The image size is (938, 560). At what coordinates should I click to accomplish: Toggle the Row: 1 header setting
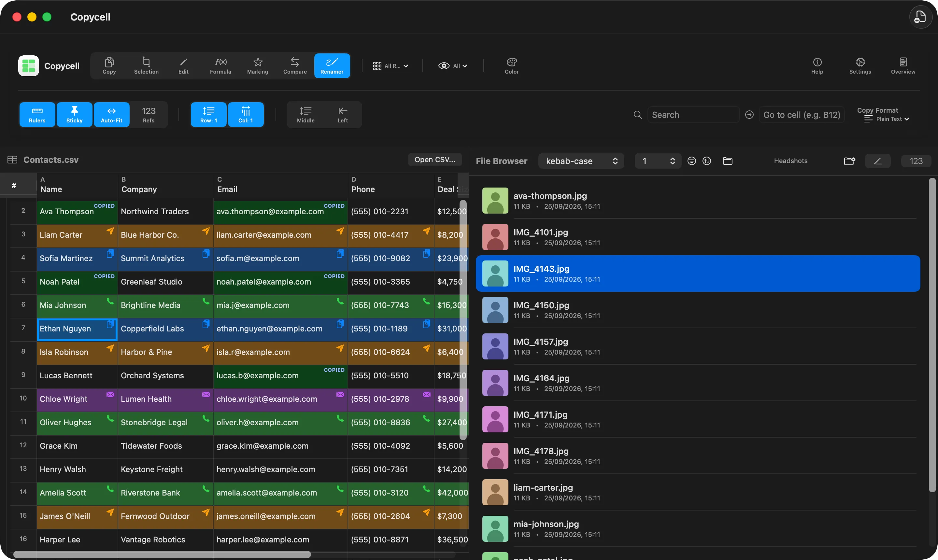[208, 114]
